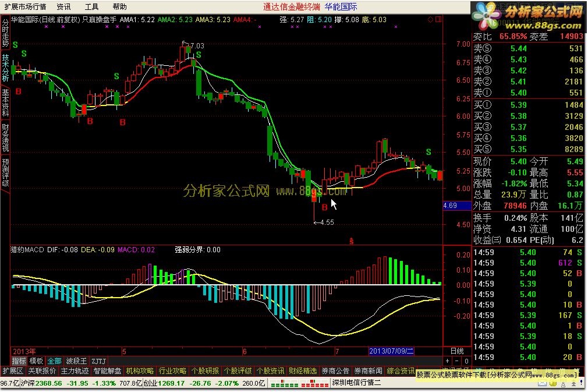Click the second red-green market breadth indicator
This screenshot has width=588, height=392.
315,383
